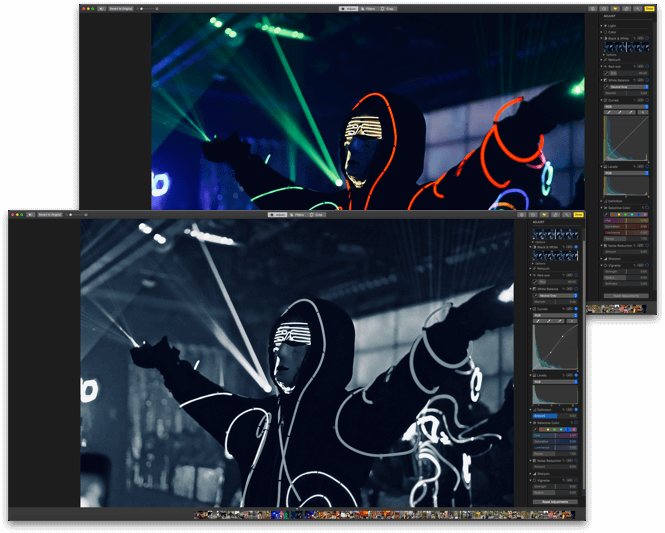The width and height of the screenshot is (665, 533).
Task: Toggle Red-eye adjustment circle in front window
Action: [x=576, y=275]
